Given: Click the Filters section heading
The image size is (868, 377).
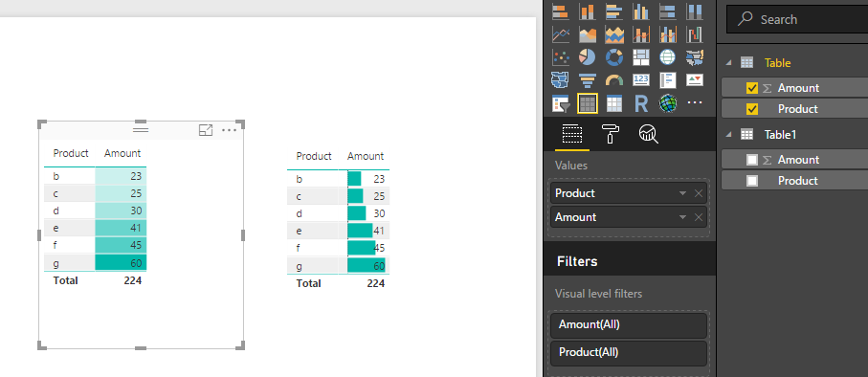Looking at the screenshot, I should click(x=577, y=261).
